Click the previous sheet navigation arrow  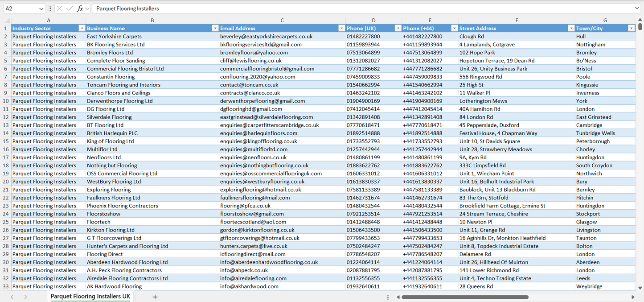point(12,297)
